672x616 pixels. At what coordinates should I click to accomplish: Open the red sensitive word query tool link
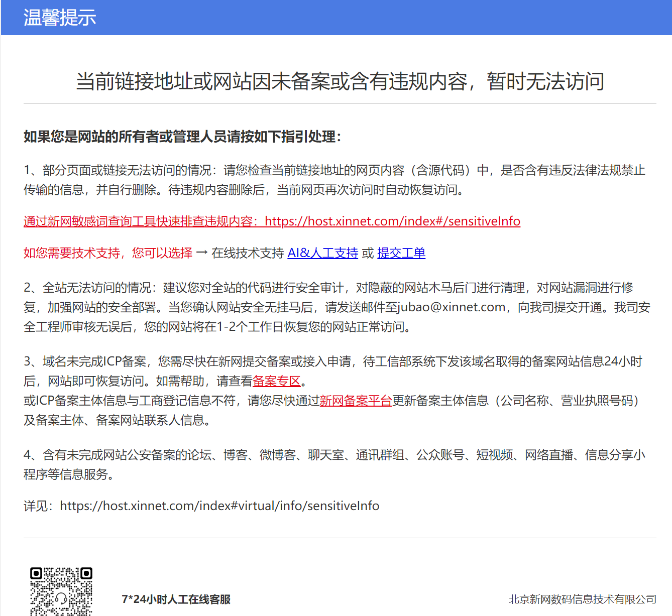272,221
